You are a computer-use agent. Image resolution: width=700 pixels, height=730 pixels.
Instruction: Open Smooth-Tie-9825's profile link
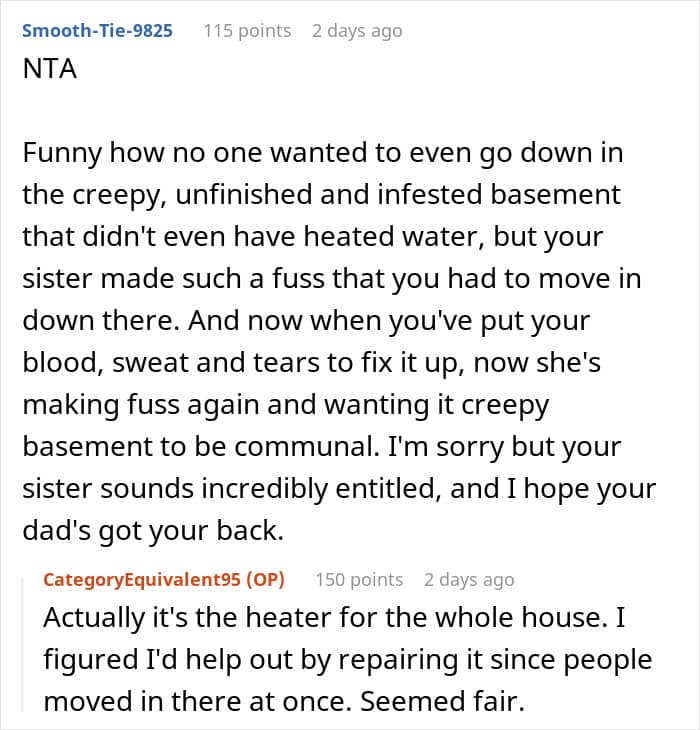[97, 31]
